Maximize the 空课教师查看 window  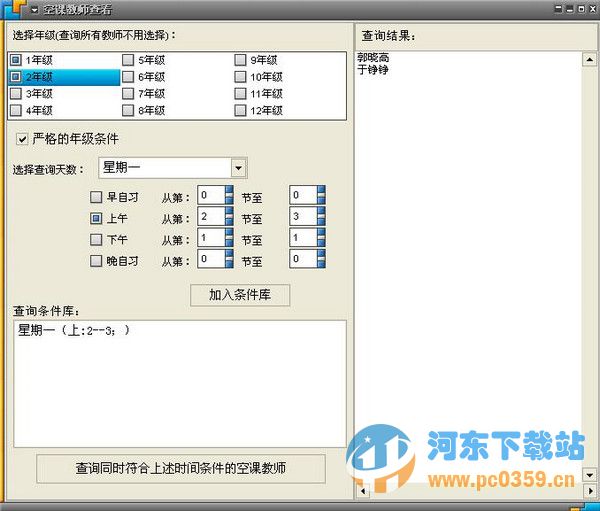coord(581,8)
